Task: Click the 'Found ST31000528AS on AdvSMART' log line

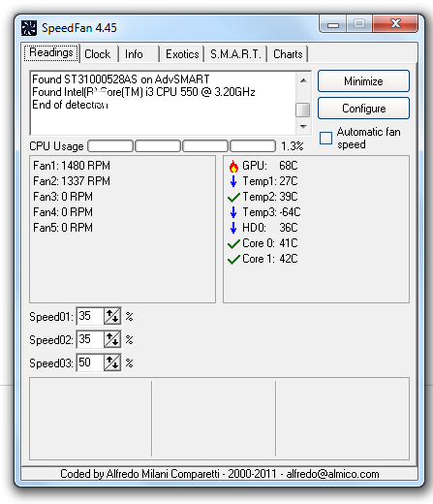Action: pos(121,79)
